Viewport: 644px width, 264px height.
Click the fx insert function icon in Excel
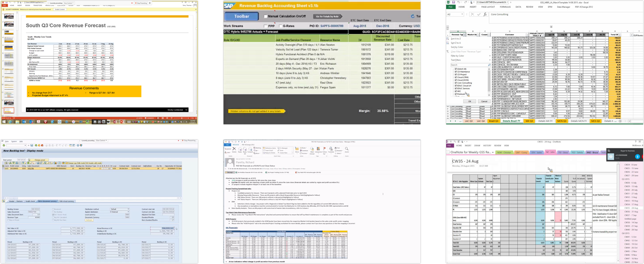485,15
